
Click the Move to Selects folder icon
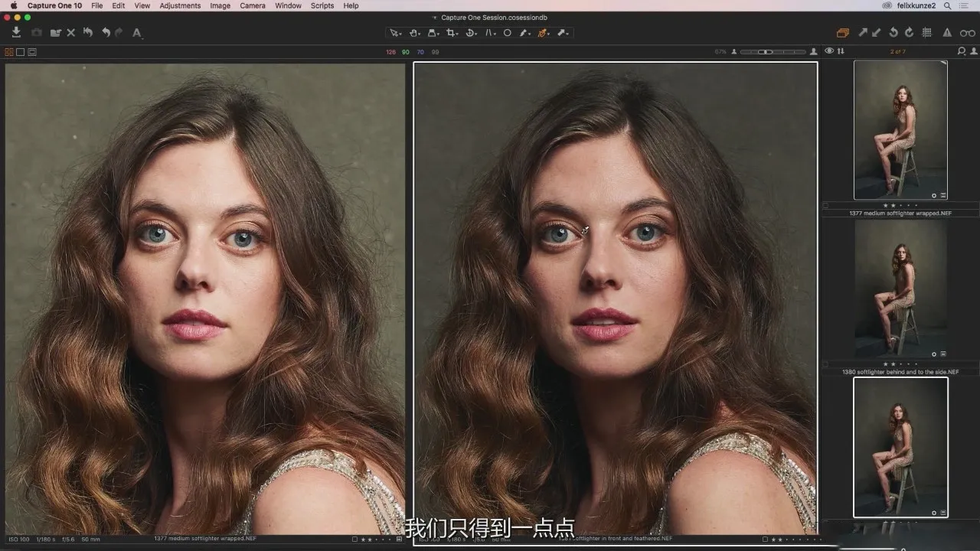55,32
